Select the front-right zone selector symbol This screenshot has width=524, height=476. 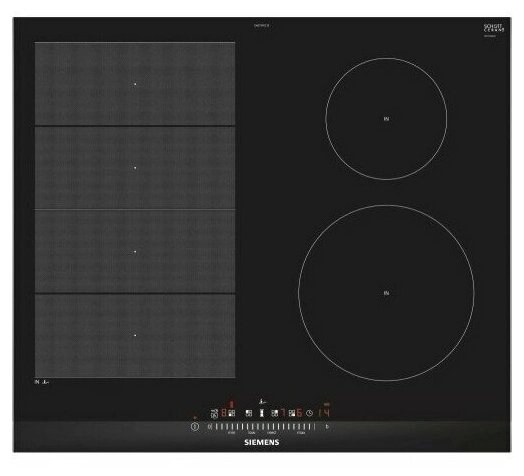point(292,413)
